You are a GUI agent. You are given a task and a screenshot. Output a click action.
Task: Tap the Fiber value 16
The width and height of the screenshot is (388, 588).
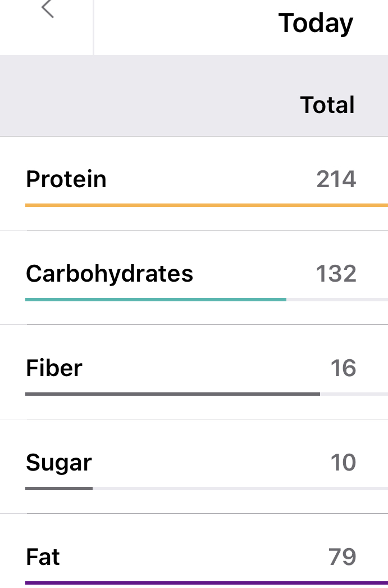(x=343, y=368)
